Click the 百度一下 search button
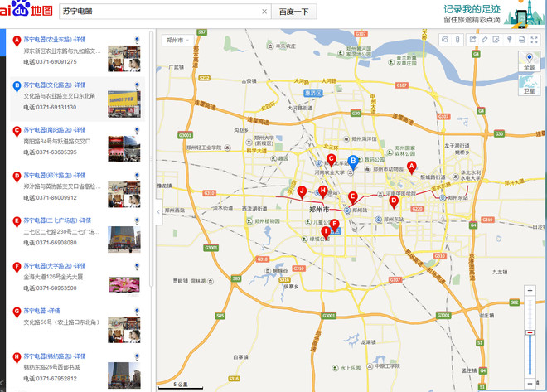This screenshot has height=392, width=547. (x=293, y=12)
